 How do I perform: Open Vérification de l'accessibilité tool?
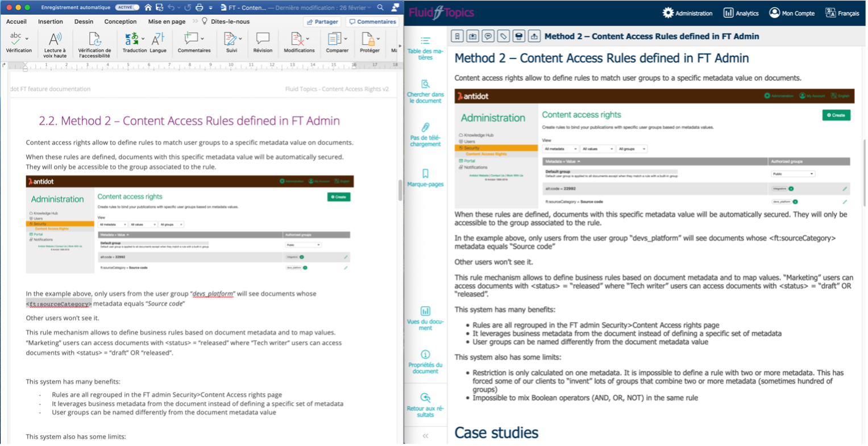[x=95, y=44]
